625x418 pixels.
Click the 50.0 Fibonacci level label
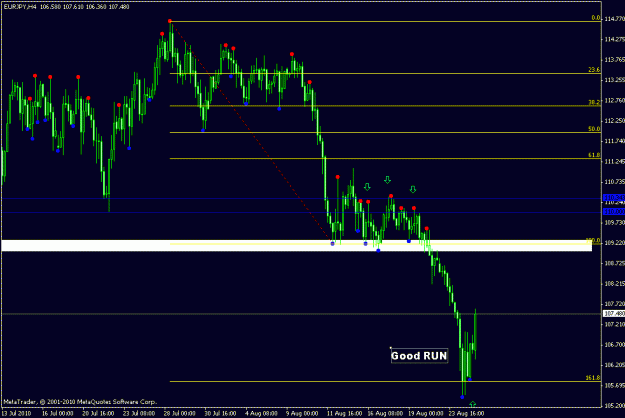pos(594,129)
